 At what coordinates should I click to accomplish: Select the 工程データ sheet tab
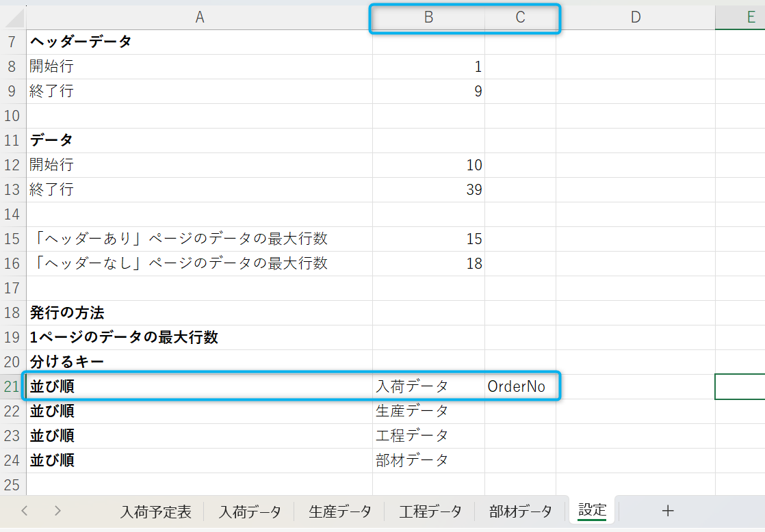[x=430, y=511]
